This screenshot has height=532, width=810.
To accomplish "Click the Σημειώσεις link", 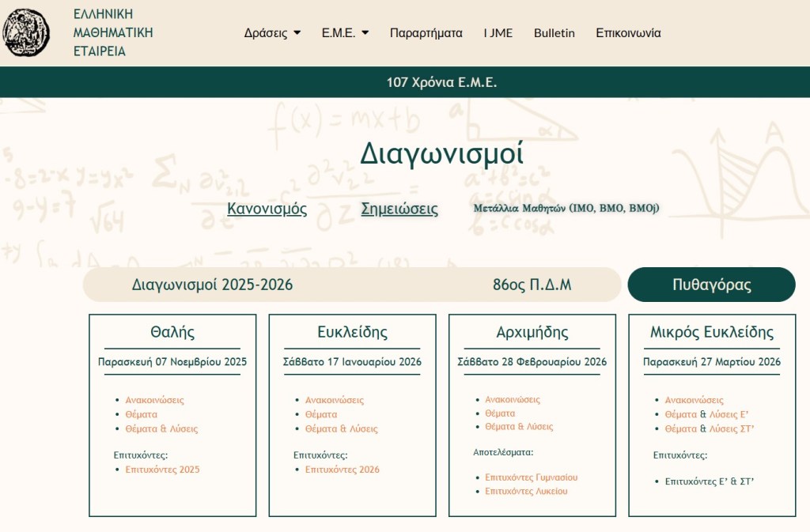I will click(399, 209).
